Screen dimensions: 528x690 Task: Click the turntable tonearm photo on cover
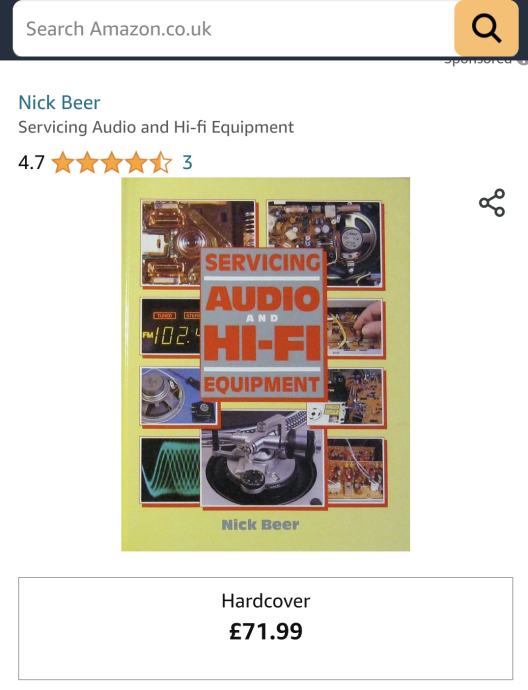click(263, 460)
